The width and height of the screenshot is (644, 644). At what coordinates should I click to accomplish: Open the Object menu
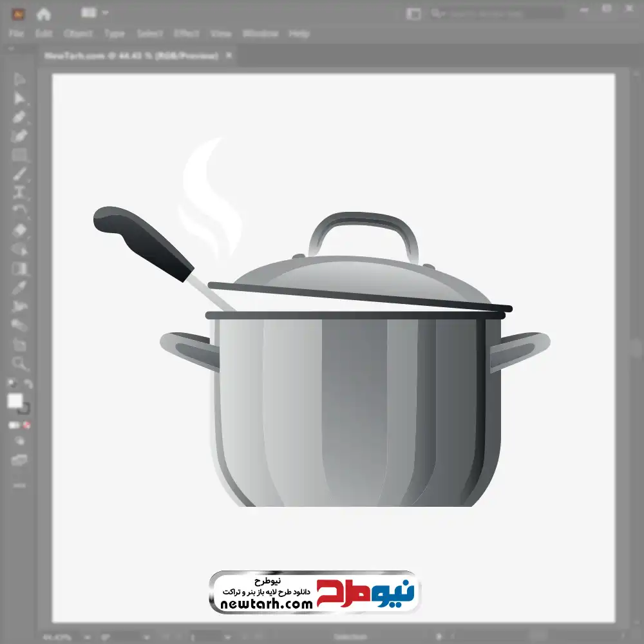pos(76,33)
